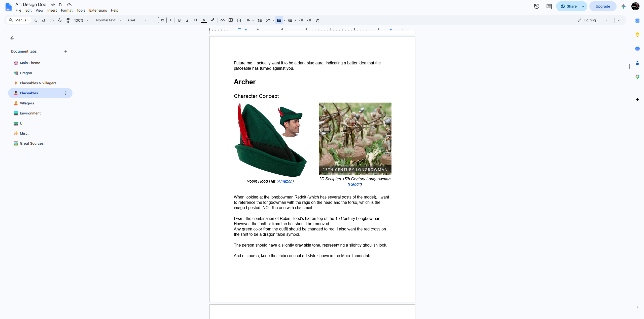This screenshot has width=644, height=319.
Task: Open spelling and grammar check icon
Action: click(x=60, y=20)
